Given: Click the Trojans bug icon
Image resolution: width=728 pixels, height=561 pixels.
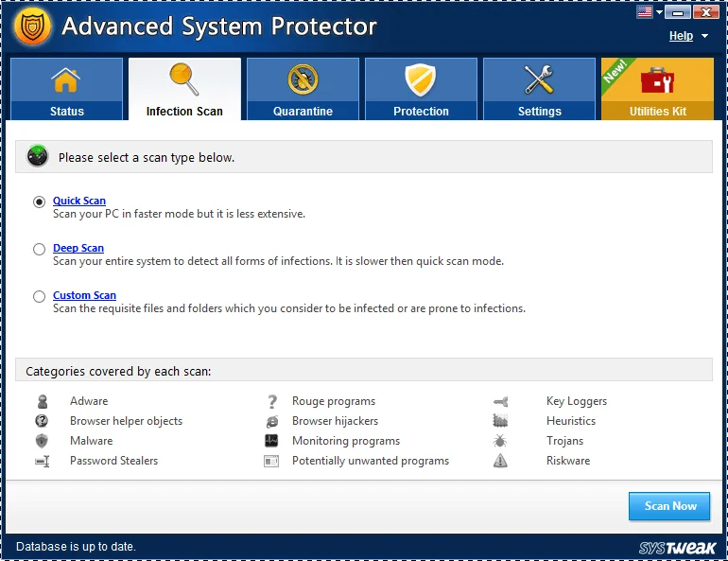Looking at the screenshot, I should click(500, 440).
